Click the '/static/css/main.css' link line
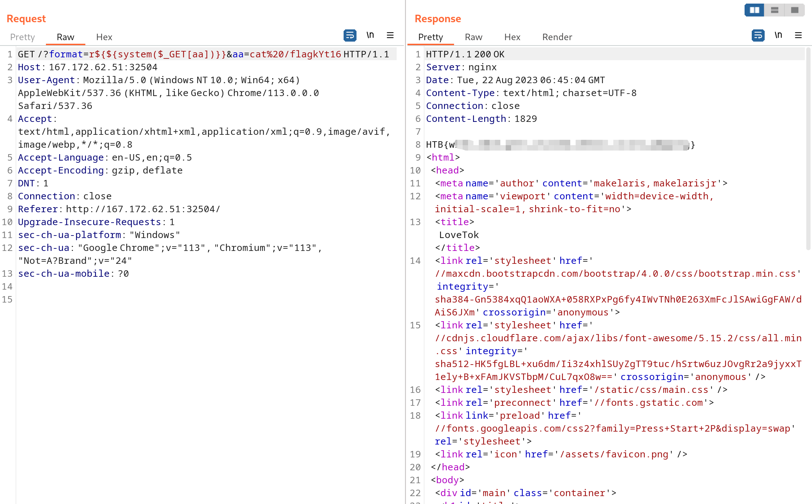This screenshot has width=812, height=504. pos(581,390)
